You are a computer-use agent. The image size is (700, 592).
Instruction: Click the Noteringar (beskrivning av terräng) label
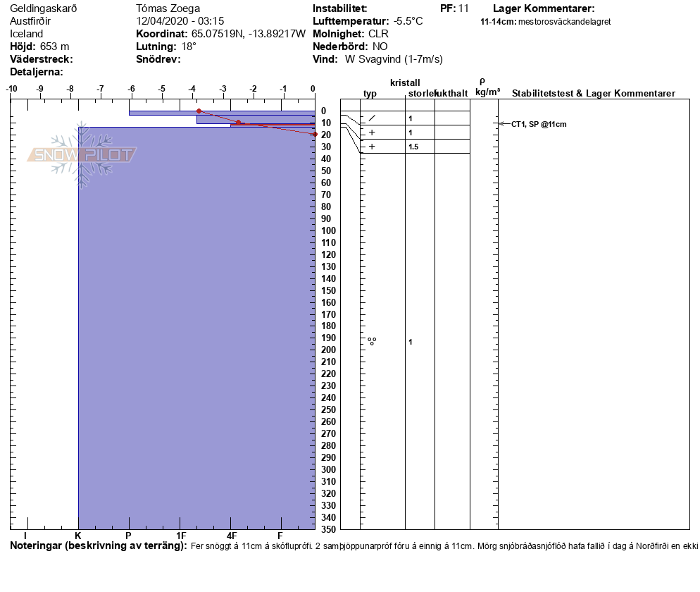coord(98,545)
